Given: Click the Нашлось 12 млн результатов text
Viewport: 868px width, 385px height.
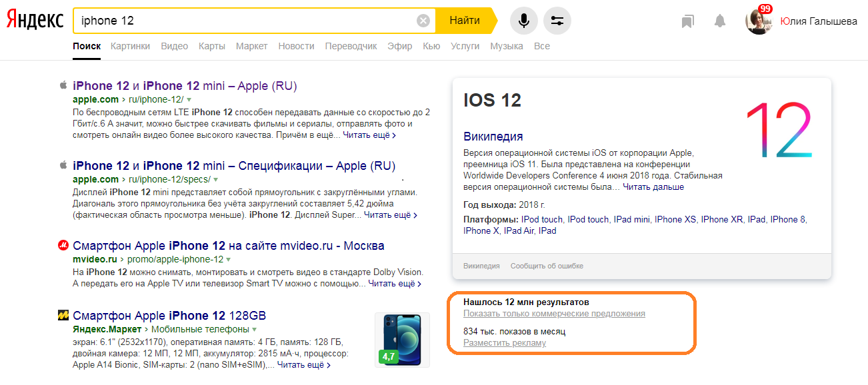Looking at the screenshot, I should coord(526,302).
